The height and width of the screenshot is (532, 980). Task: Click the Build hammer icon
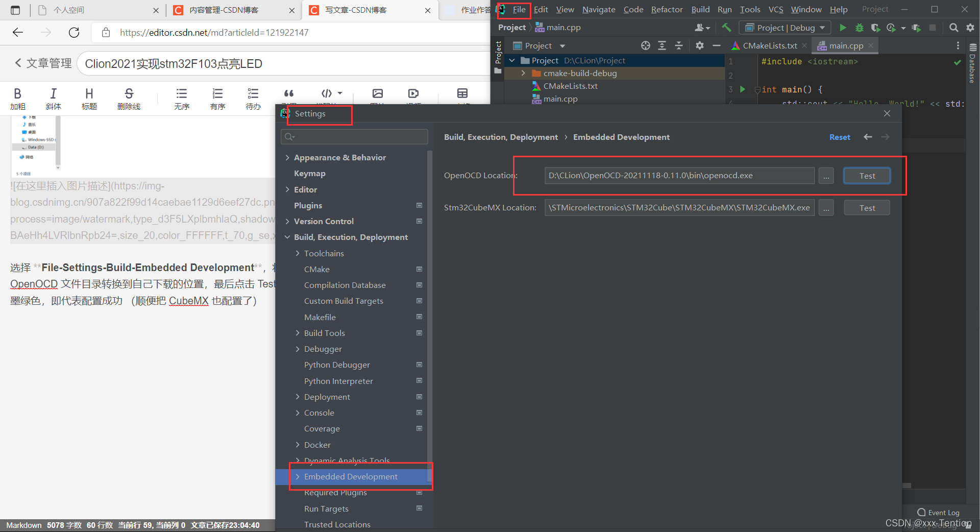726,28
